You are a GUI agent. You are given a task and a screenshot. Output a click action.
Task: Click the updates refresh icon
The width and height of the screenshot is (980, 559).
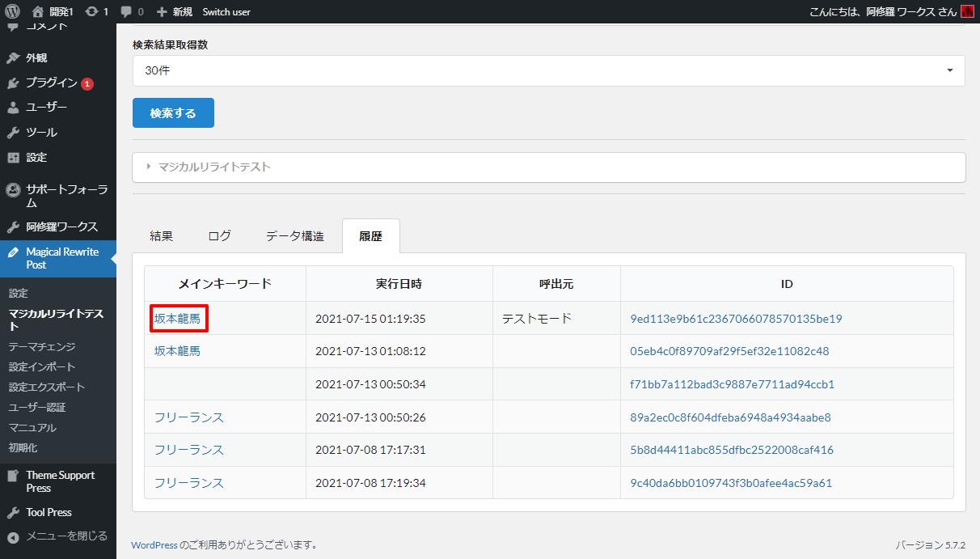point(91,11)
